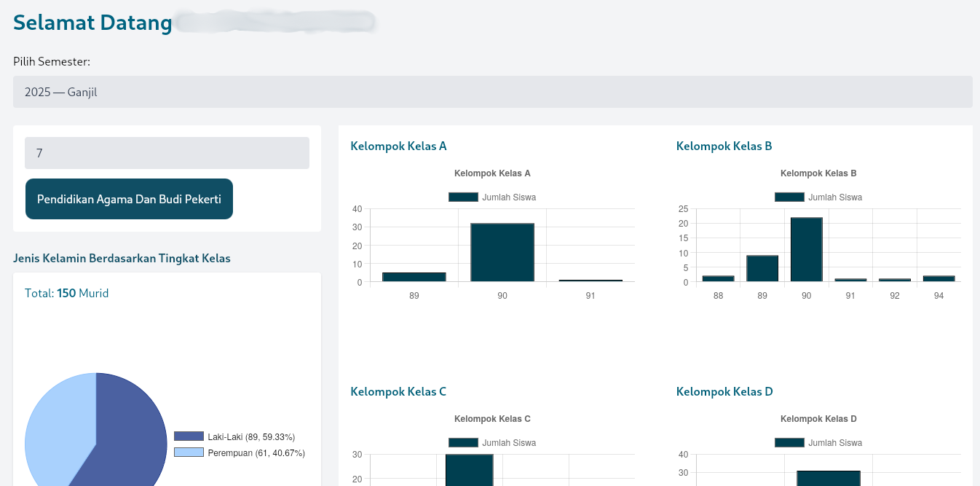Select the "Jenis Kelamin Berdasarkan Tingkat Kelas" heading
The image size is (980, 486).
click(122, 258)
